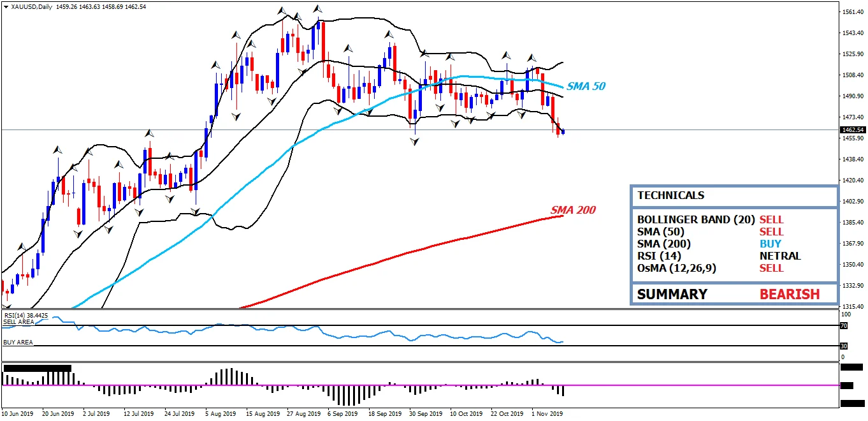The width and height of the screenshot is (868, 421).
Task: Click the 1 Nov 2019 date label
Action: [x=547, y=413]
